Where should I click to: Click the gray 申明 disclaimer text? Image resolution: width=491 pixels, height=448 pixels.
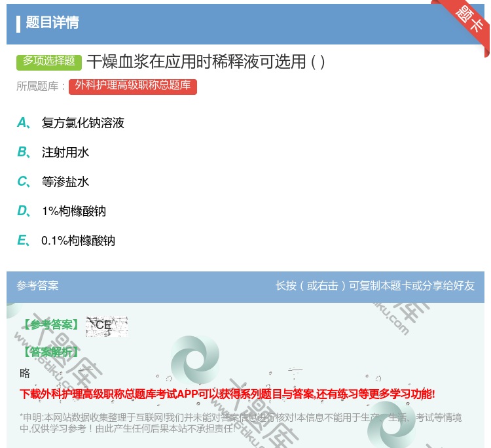240,423
